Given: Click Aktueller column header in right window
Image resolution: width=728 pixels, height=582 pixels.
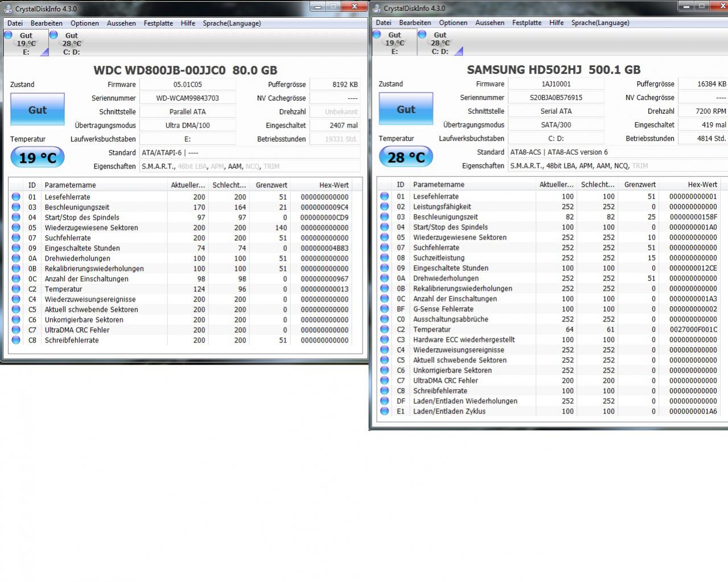Looking at the screenshot, I should click(556, 184).
